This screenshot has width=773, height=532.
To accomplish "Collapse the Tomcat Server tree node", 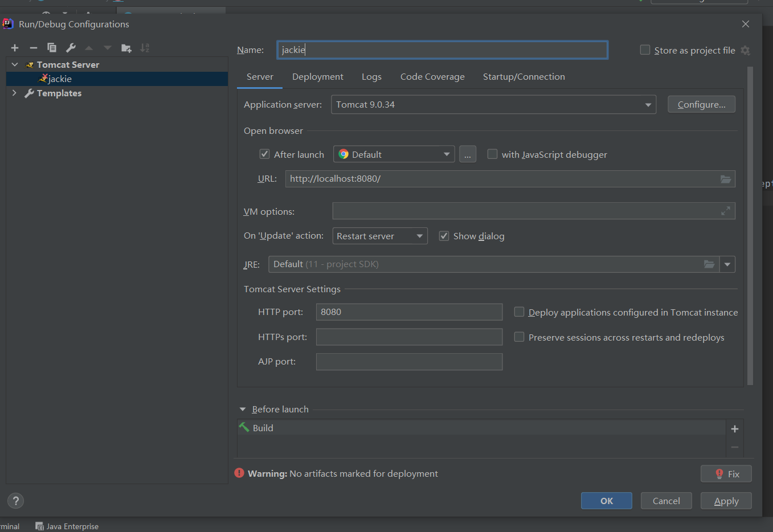I will click(15, 65).
